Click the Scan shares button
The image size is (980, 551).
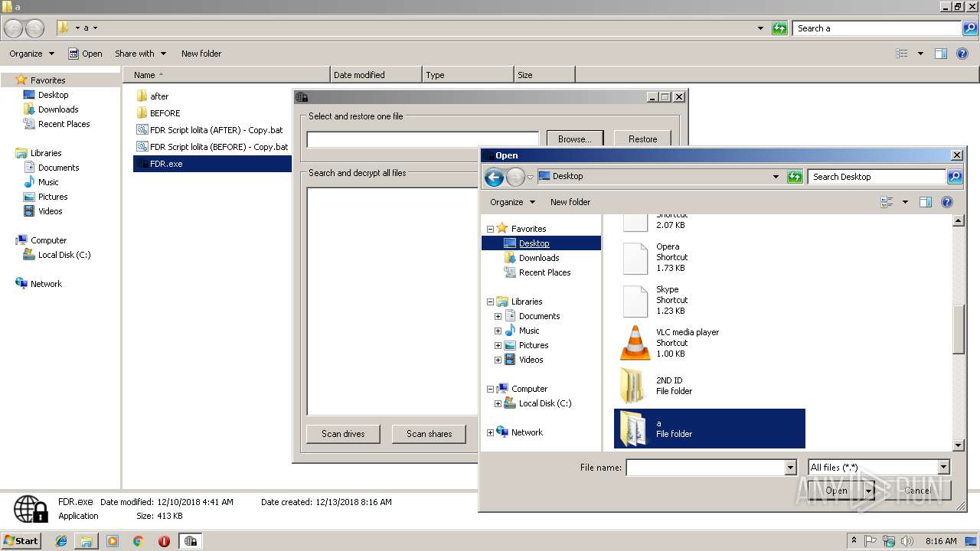pyautogui.click(x=429, y=434)
